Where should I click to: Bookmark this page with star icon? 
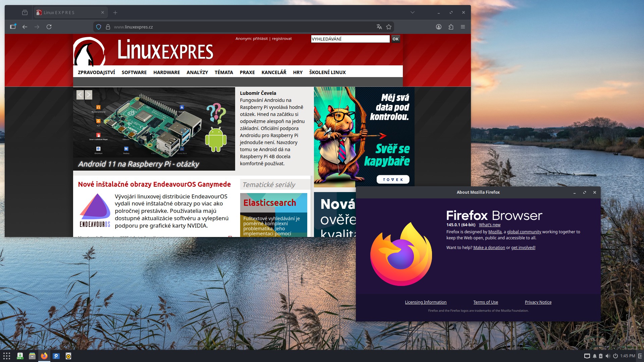click(x=389, y=27)
